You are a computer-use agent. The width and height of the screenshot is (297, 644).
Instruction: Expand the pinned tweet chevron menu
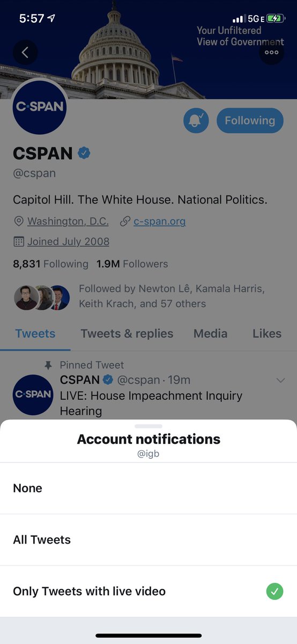click(x=280, y=380)
